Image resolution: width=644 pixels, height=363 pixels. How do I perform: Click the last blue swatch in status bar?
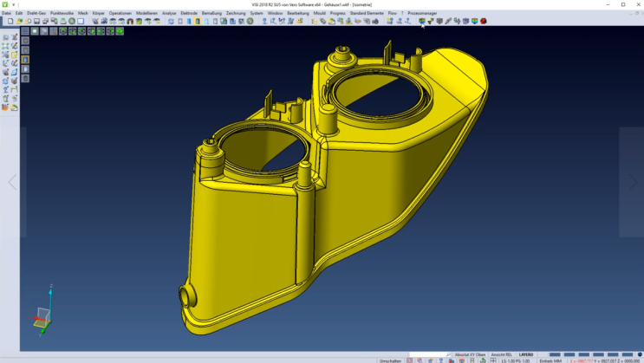pyautogui.click(x=628, y=354)
